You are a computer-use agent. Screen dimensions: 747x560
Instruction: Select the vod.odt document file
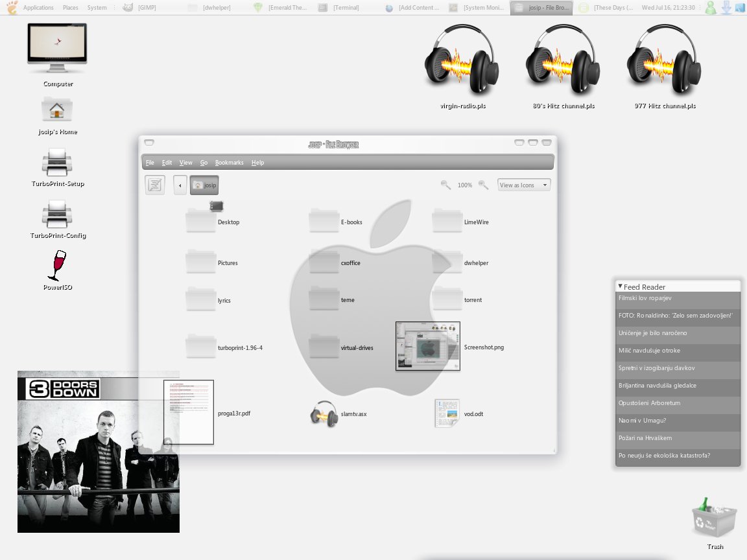pos(447,414)
